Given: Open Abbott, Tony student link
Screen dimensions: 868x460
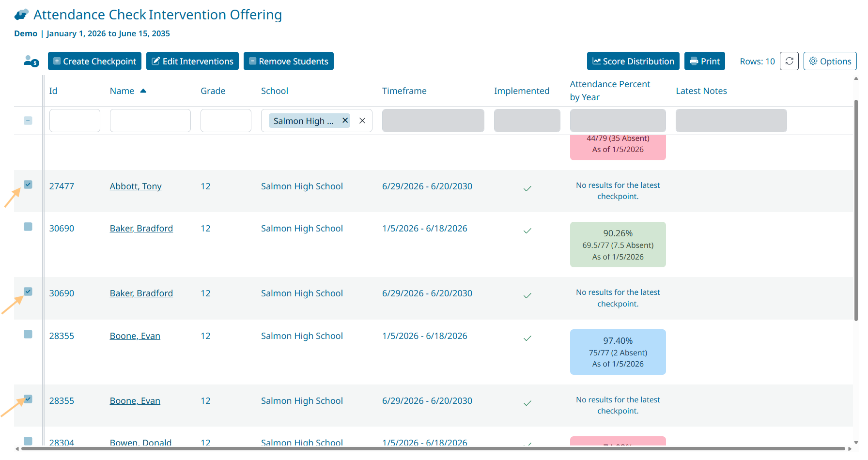Looking at the screenshot, I should coord(136,186).
